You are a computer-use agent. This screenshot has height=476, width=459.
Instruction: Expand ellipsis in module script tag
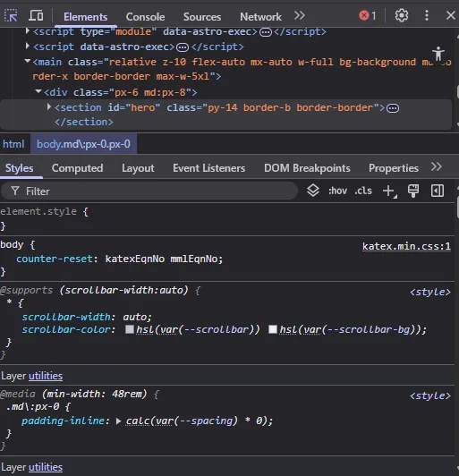[266, 32]
